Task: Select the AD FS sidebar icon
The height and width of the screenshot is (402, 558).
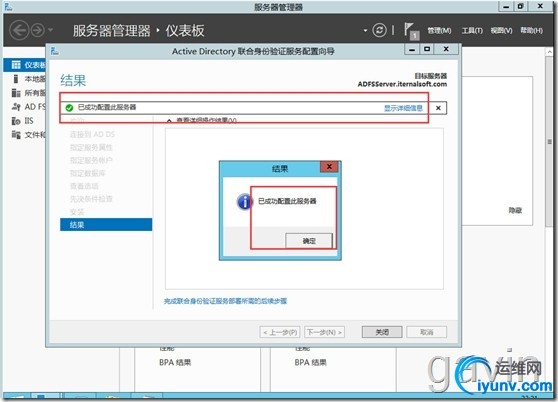Action: (16, 107)
